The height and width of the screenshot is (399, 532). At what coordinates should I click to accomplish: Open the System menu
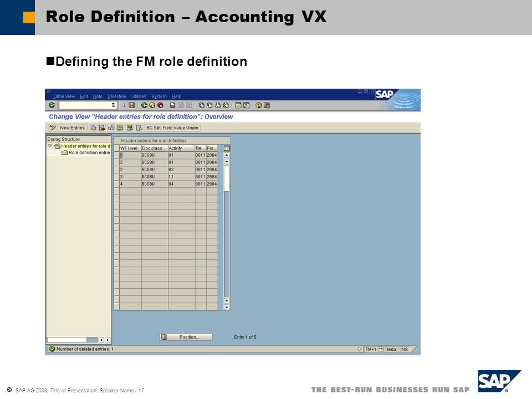[x=159, y=96]
